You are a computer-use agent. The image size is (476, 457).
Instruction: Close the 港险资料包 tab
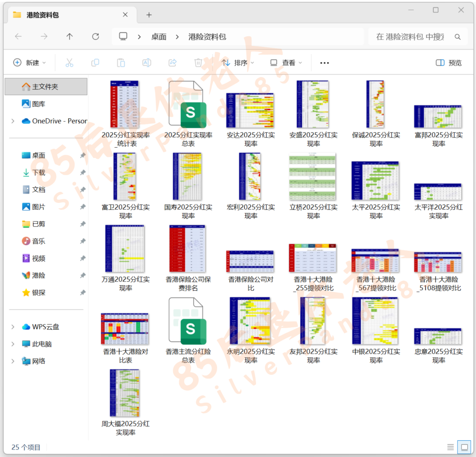(125, 14)
